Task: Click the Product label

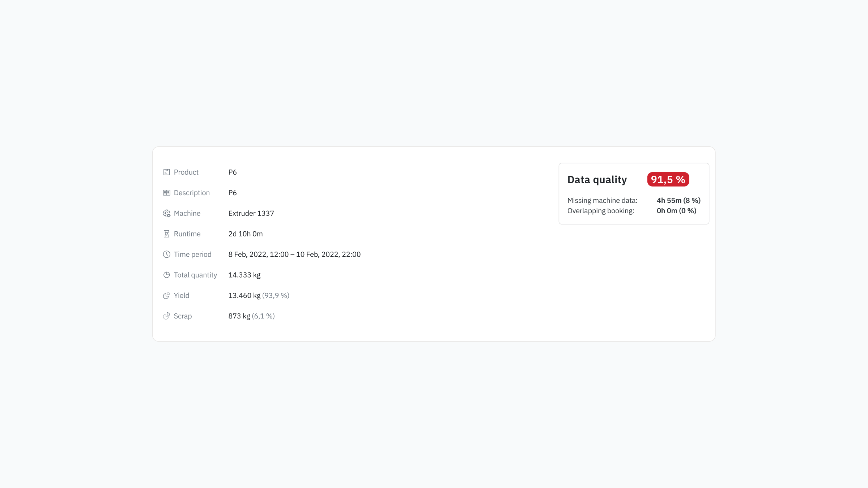Action: tap(186, 172)
